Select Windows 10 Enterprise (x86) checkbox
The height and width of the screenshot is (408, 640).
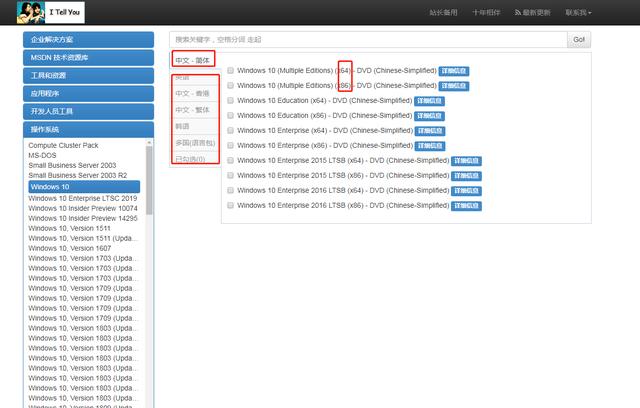click(230, 145)
